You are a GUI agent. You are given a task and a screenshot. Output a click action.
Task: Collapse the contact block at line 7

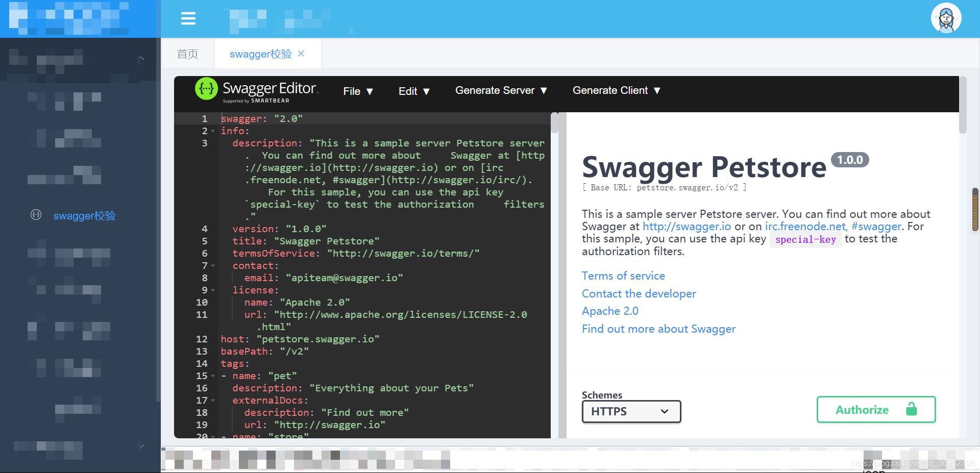point(213,266)
